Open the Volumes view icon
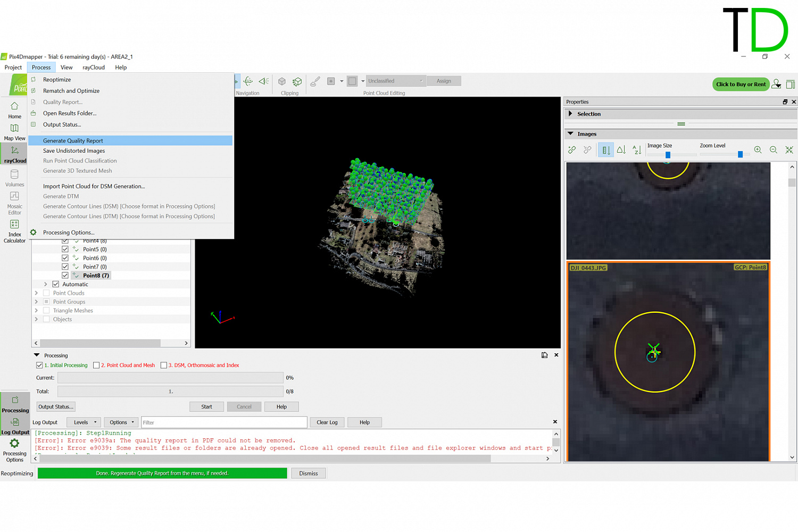 pyautogui.click(x=14, y=175)
